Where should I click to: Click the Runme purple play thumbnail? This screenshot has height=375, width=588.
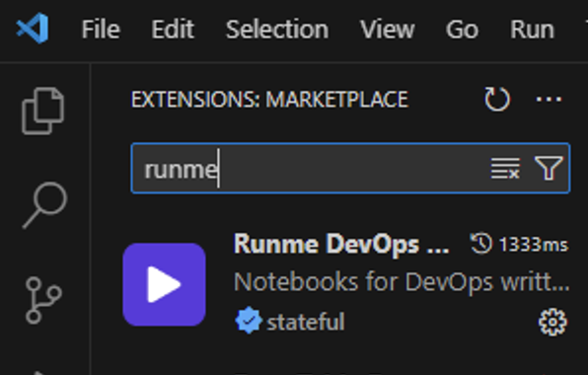(x=164, y=284)
